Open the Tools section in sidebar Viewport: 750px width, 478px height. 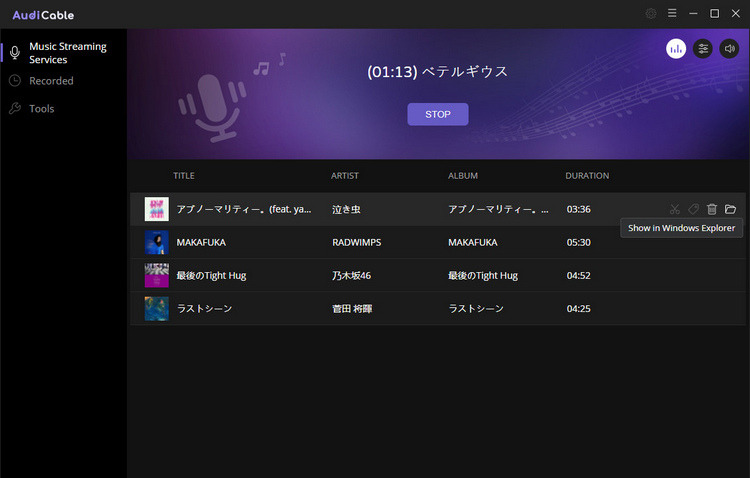tap(42, 109)
